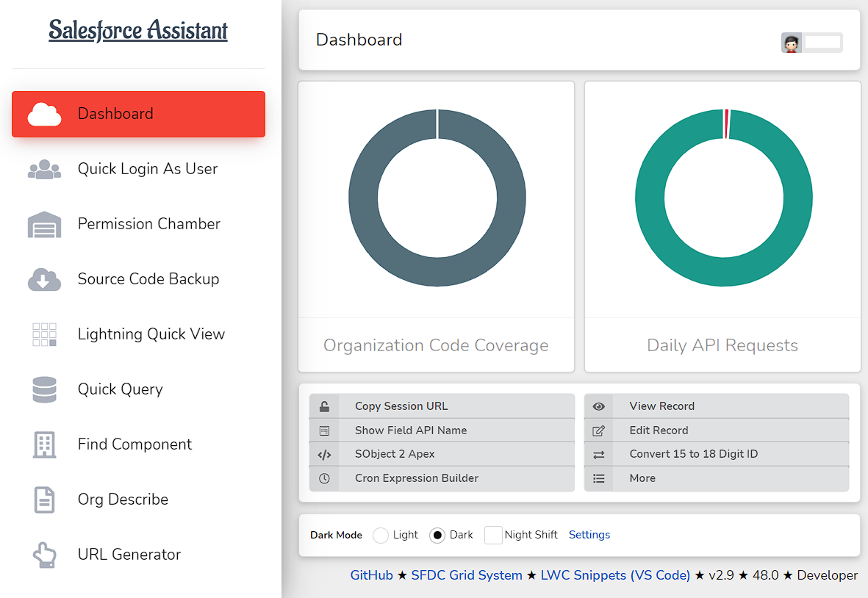Image resolution: width=868 pixels, height=598 pixels.
Task: Click the URL Generator pointing hand icon
Action: [44, 555]
